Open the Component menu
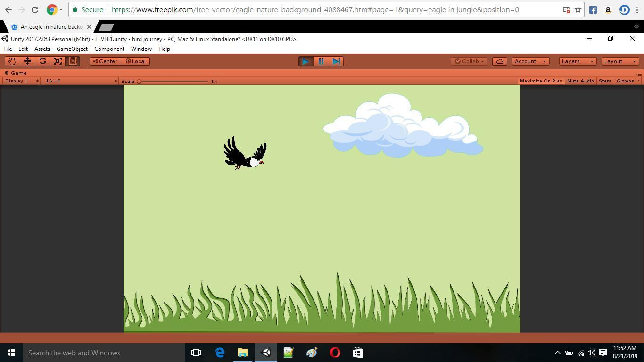644x362 pixels. tap(109, 49)
